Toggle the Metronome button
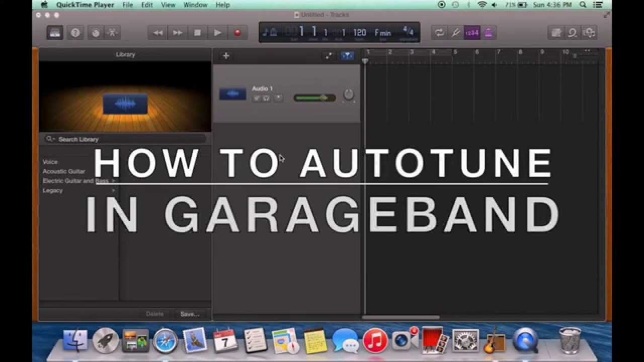Viewport: 644px width, 362px height. [x=488, y=33]
